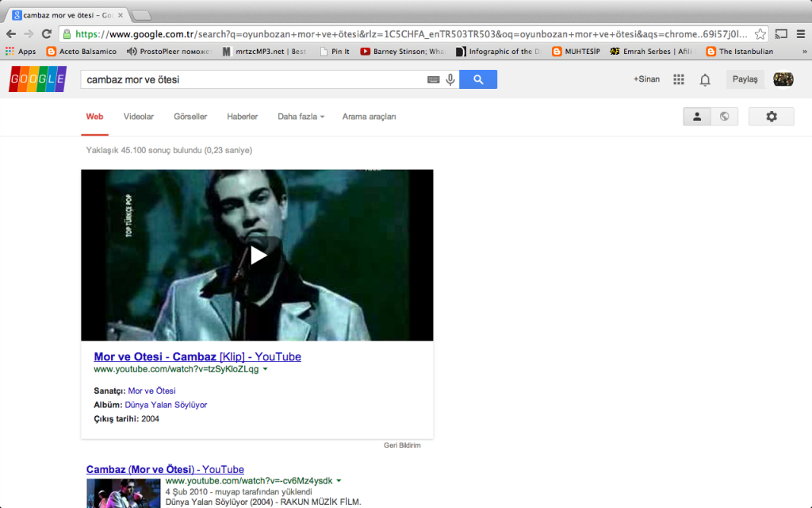Viewport: 812px width, 508px height.
Task: Bookmark this page using the star icon
Action: click(x=760, y=36)
